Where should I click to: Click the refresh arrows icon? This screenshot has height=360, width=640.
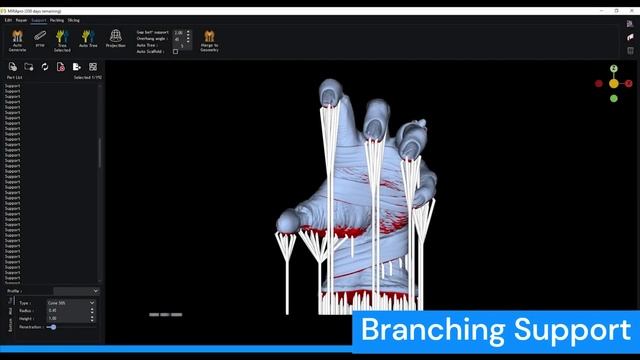coord(44,67)
